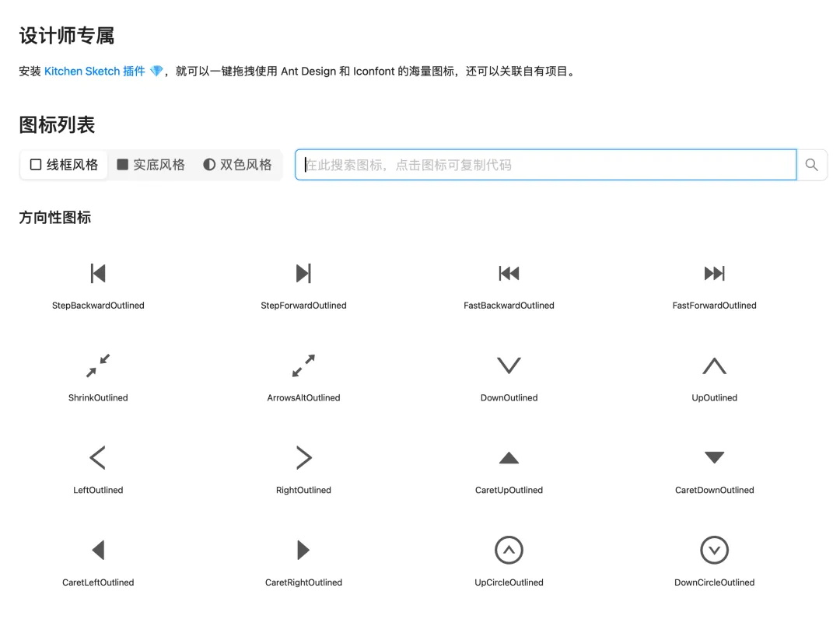Viewport: 840px width, 626px height.
Task: Select the CaretUpOutlined triangle icon
Action: click(509, 457)
